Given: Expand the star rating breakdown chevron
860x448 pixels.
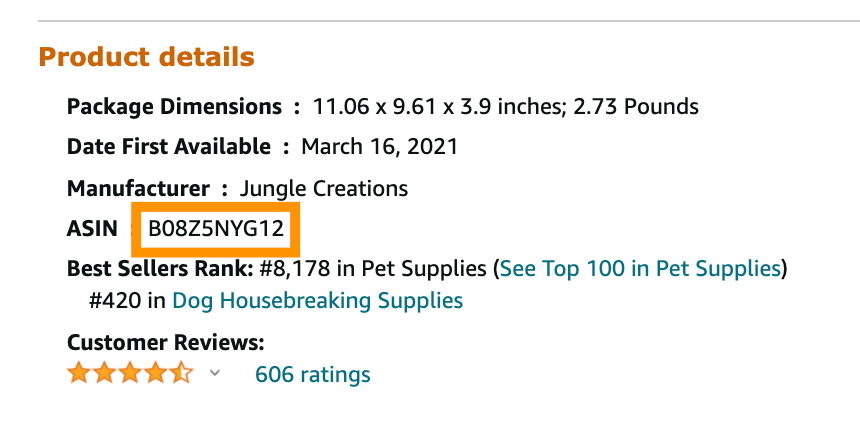Looking at the screenshot, I should pyautogui.click(x=215, y=373).
